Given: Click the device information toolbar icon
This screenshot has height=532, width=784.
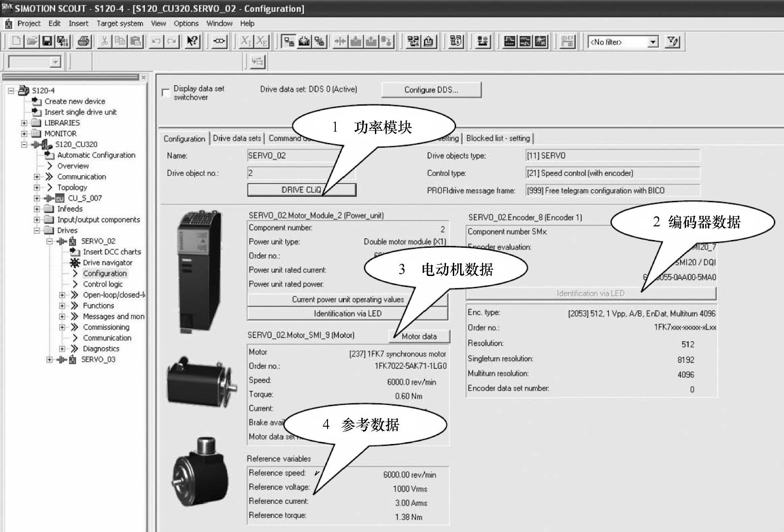Looking at the screenshot, I should (x=456, y=41).
